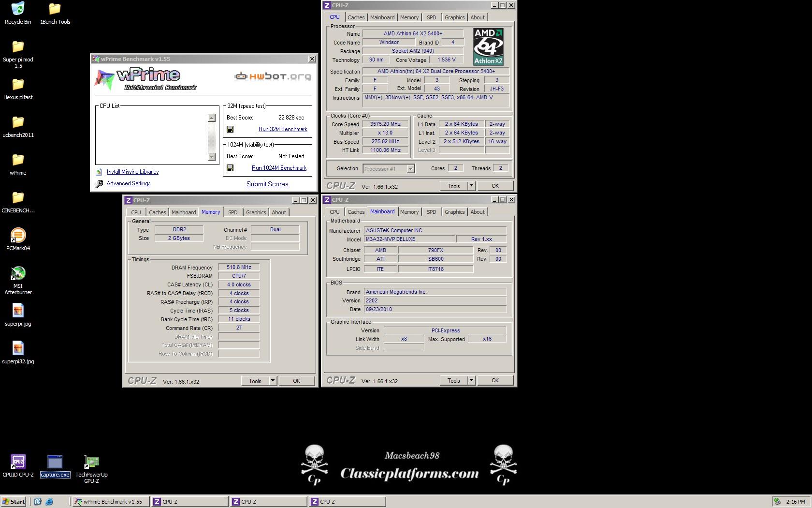The width and height of the screenshot is (812, 508).
Task: Click the Tools button in Memory window
Action: click(255, 381)
